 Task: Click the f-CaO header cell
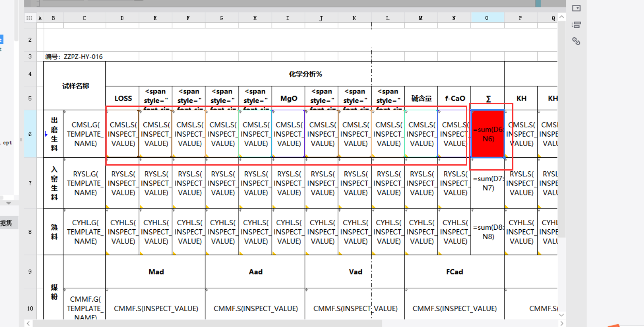(x=454, y=98)
